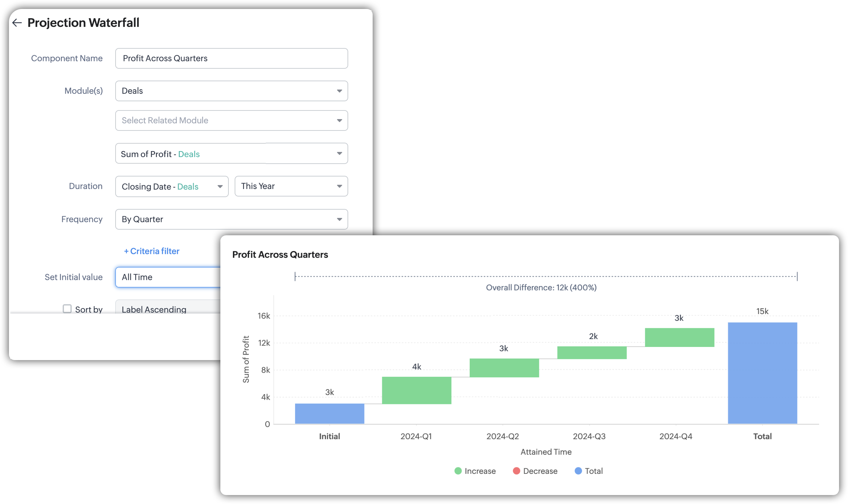This screenshot has height=504, width=848.
Task: Click the By Quarter dropdown caret
Action: pos(339,219)
